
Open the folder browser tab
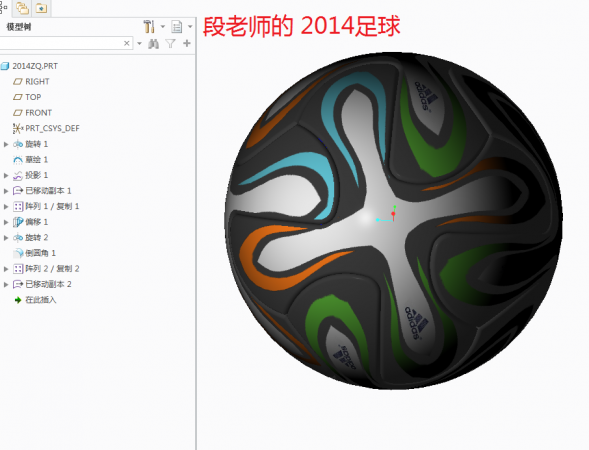click(x=22, y=8)
